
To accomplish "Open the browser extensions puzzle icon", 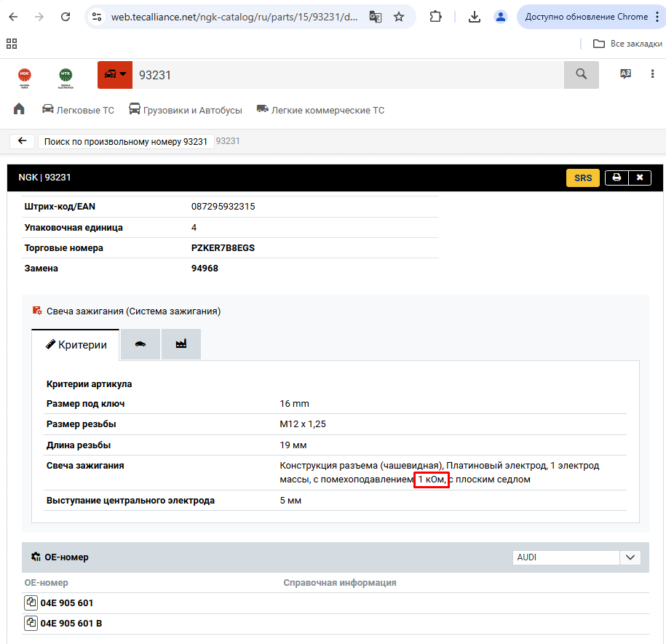I will coord(435,17).
